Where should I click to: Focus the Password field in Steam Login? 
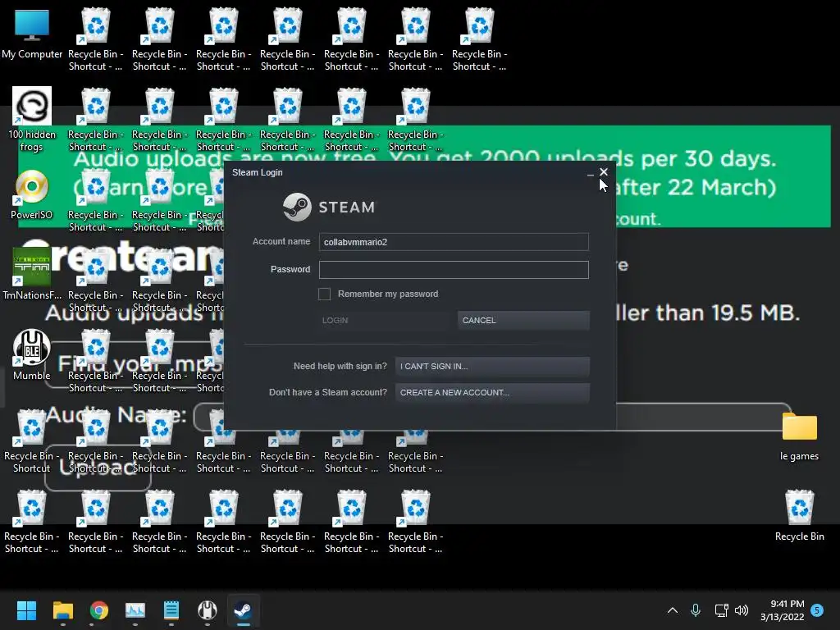click(x=454, y=269)
